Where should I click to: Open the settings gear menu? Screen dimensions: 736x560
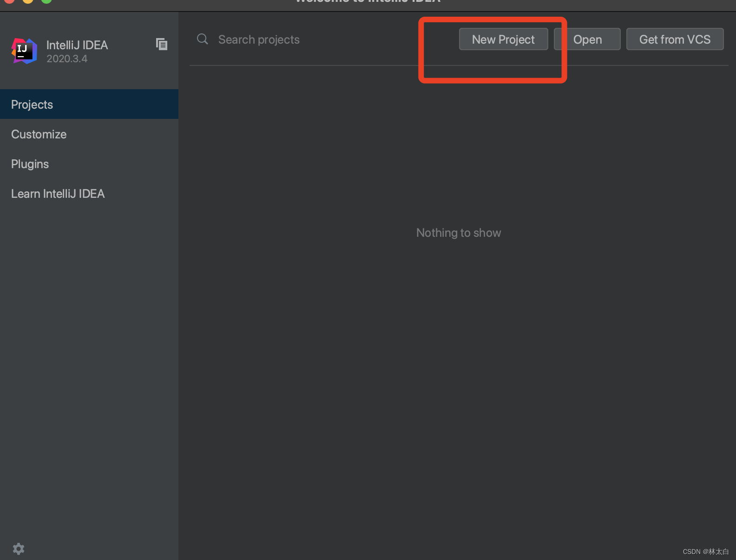coord(19,549)
